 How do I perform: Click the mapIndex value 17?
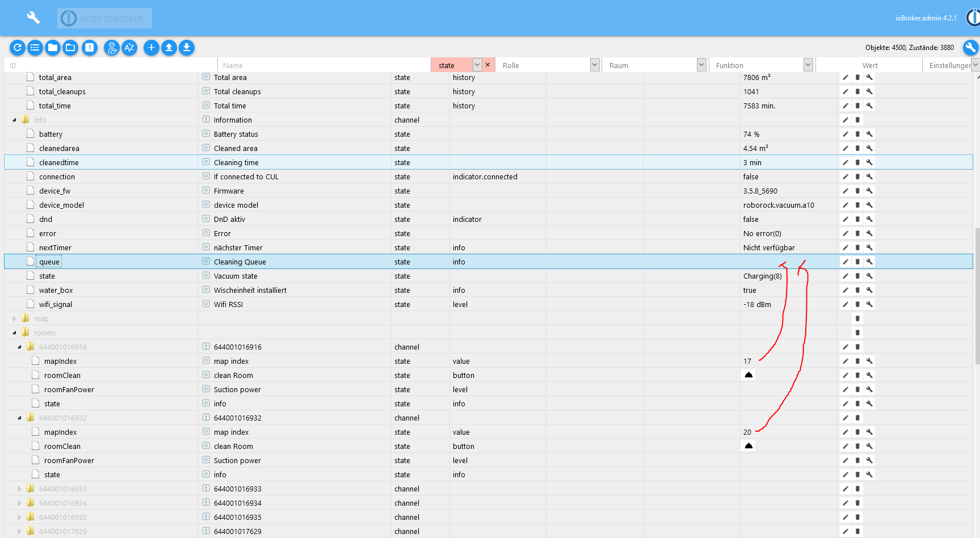[x=747, y=361]
